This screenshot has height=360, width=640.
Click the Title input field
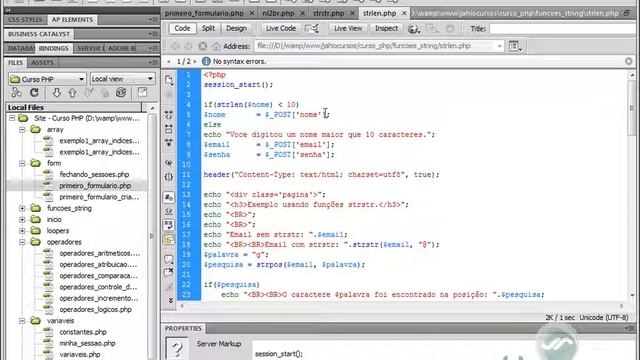[564, 29]
